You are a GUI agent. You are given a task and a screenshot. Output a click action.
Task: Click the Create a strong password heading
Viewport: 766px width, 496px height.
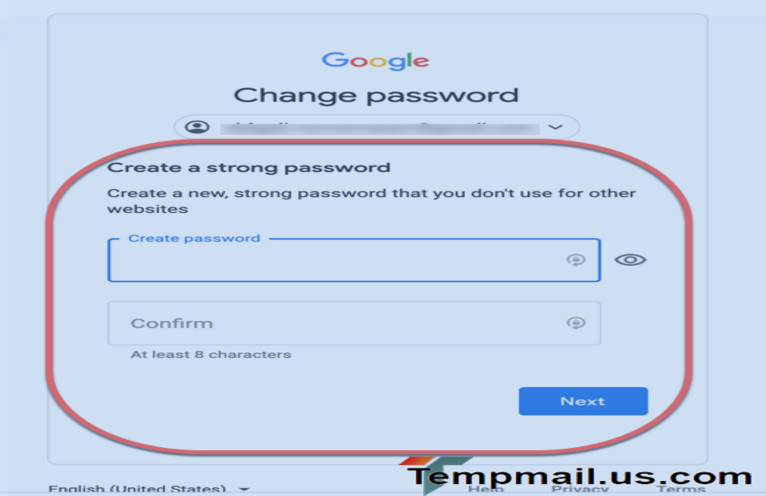click(x=249, y=168)
